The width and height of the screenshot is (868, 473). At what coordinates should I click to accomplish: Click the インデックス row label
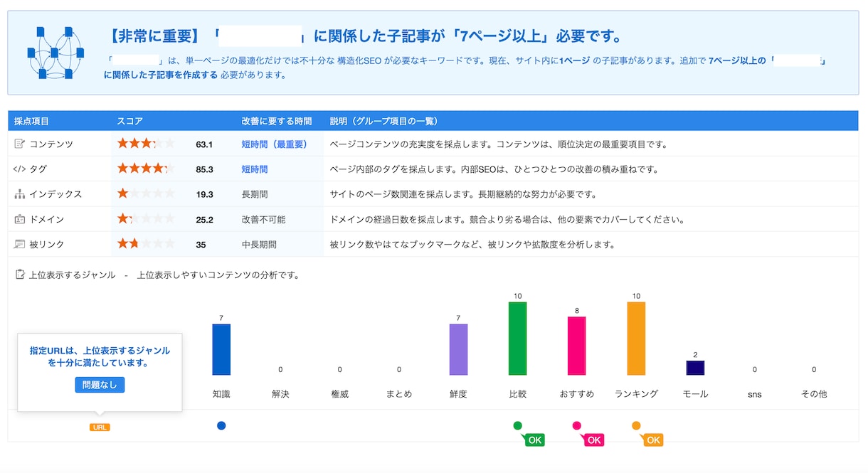pos(55,194)
